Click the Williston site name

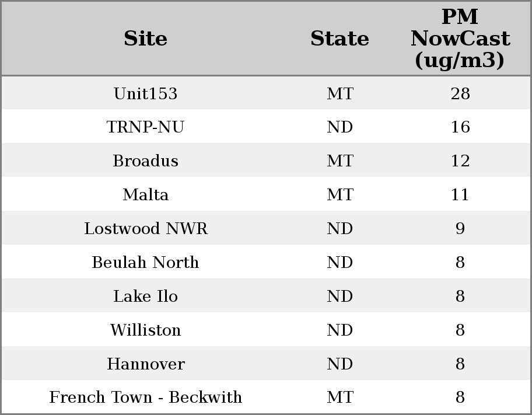point(145,330)
